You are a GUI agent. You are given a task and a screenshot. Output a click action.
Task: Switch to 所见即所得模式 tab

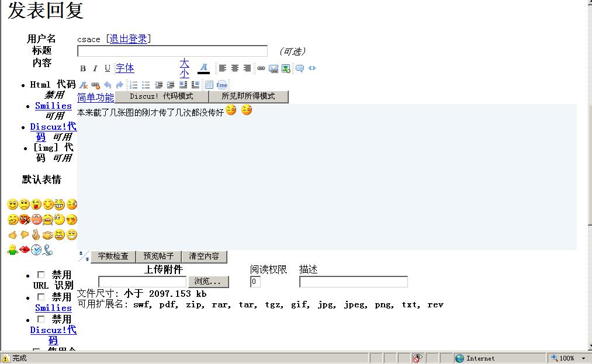248,96
